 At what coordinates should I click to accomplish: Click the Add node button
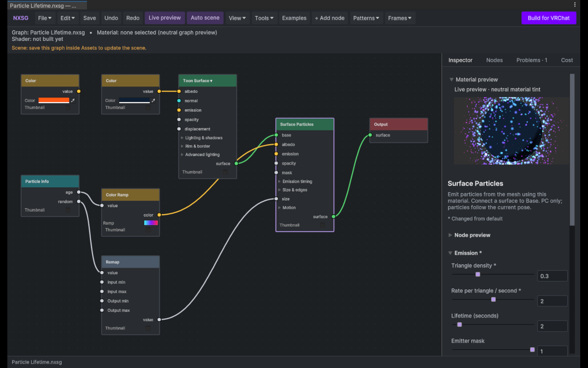330,18
